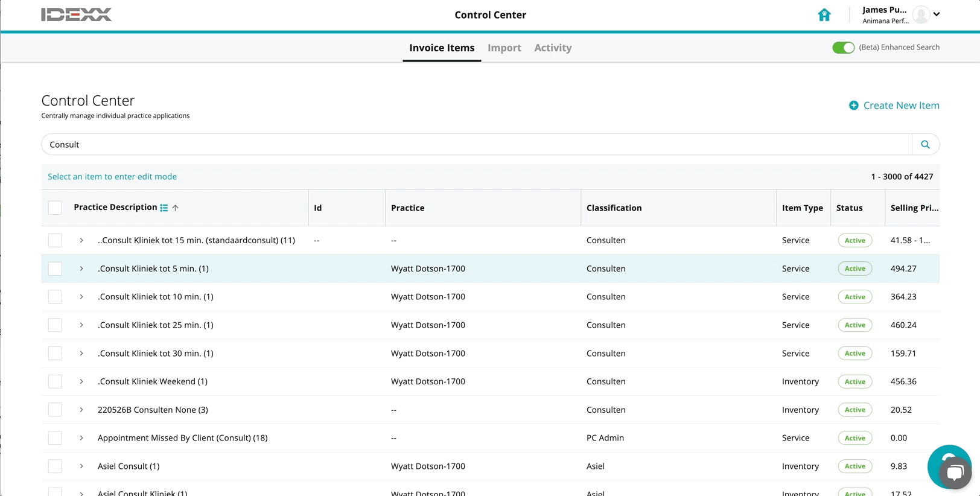Click the plus icon beside Create New Item
This screenshot has height=496, width=980.
click(x=853, y=106)
